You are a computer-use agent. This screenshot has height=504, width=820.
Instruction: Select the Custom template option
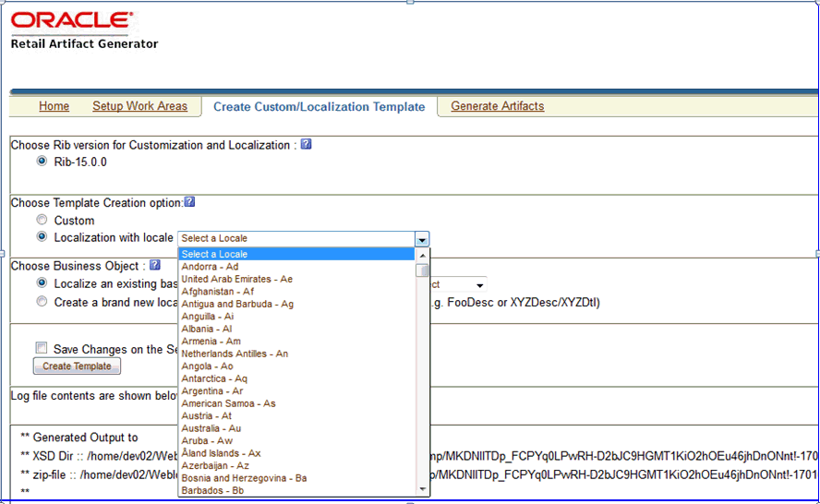pyautogui.click(x=42, y=220)
